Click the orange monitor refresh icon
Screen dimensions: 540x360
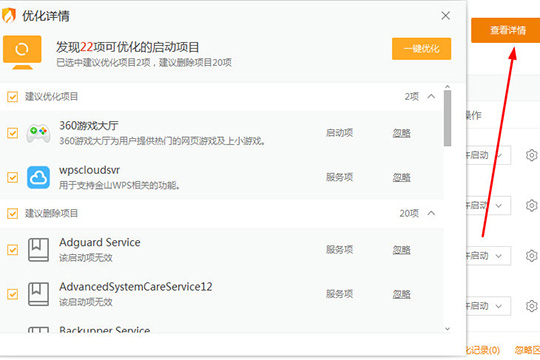pos(22,52)
